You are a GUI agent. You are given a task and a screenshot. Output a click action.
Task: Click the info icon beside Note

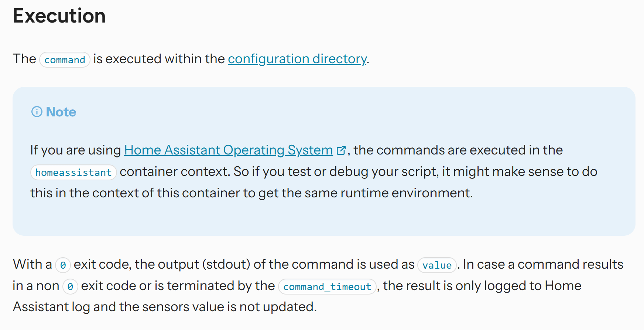click(37, 112)
